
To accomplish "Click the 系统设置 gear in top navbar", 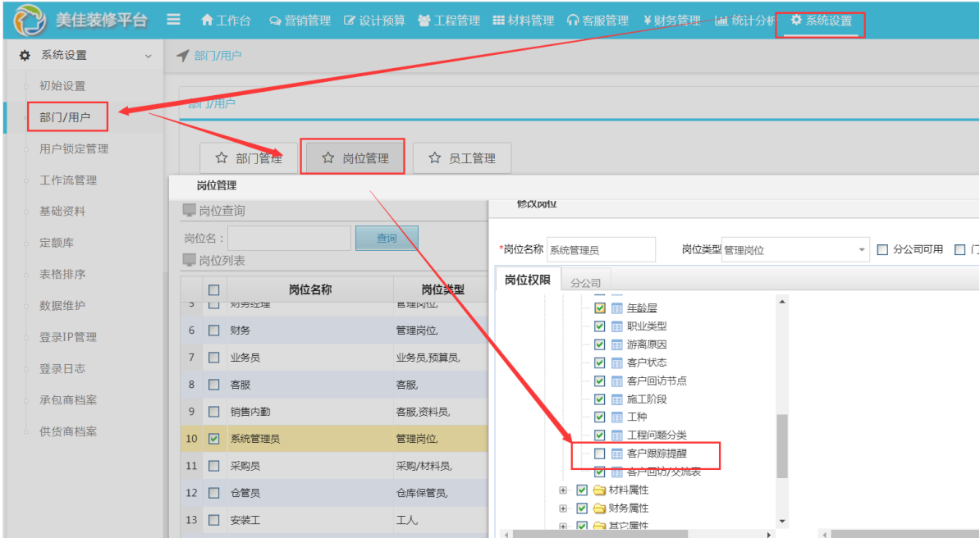I will point(795,21).
